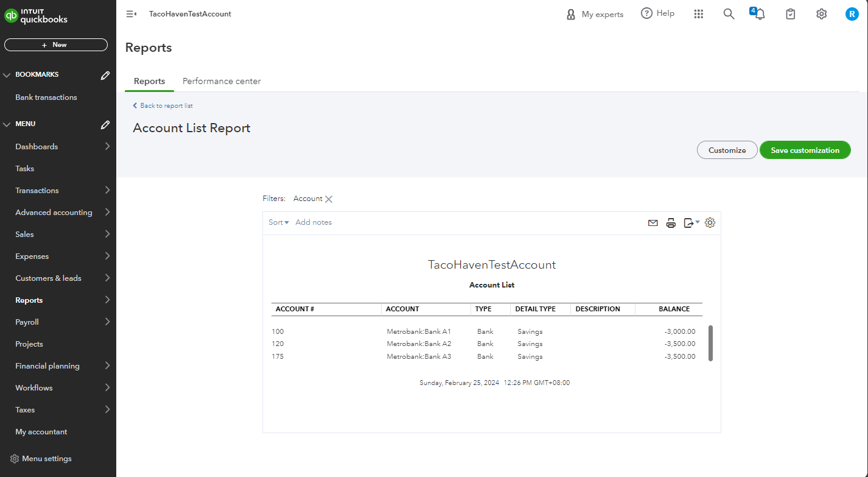Collapse the BOOKMARKS section
The height and width of the screenshot is (477, 868).
click(7, 75)
